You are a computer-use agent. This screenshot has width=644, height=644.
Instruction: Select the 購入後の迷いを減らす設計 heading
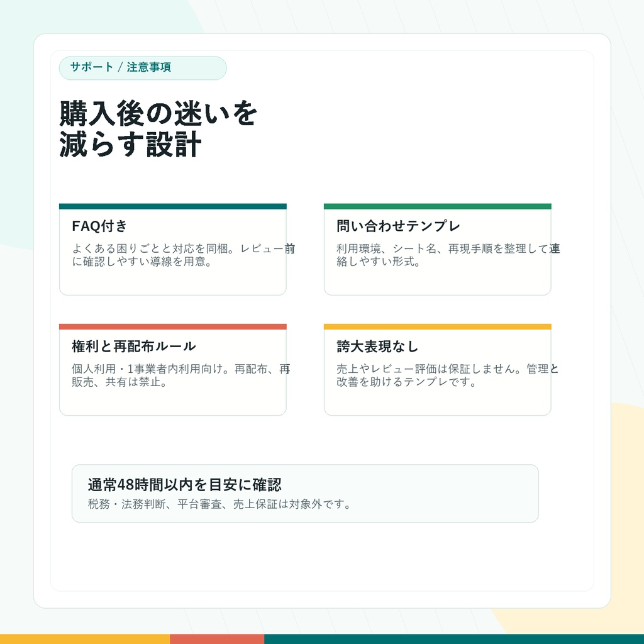[x=158, y=128]
